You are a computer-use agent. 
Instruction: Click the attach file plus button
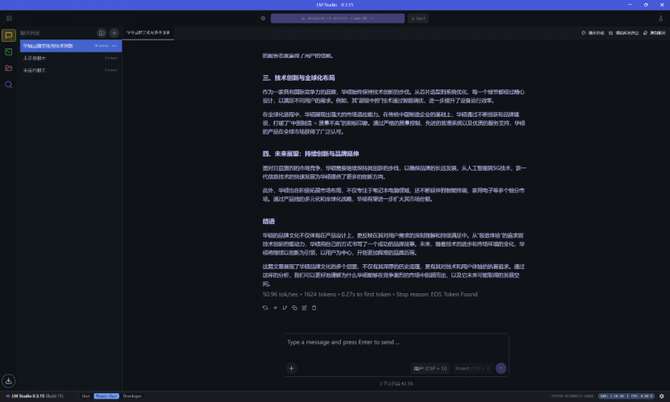point(292,368)
